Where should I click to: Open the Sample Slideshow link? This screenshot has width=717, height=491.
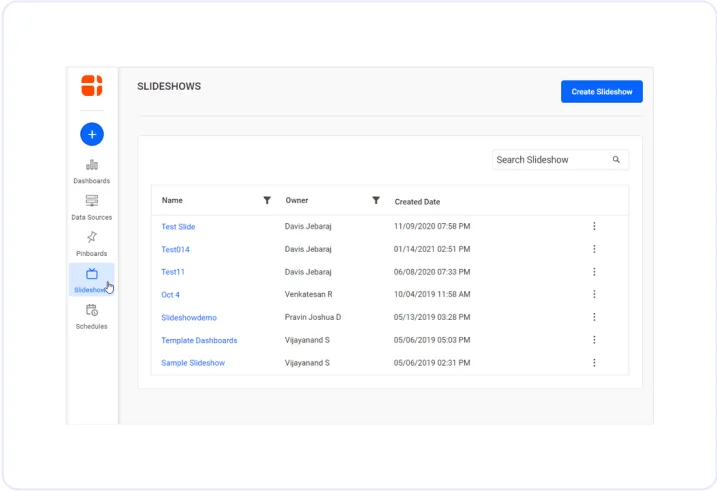click(x=193, y=363)
